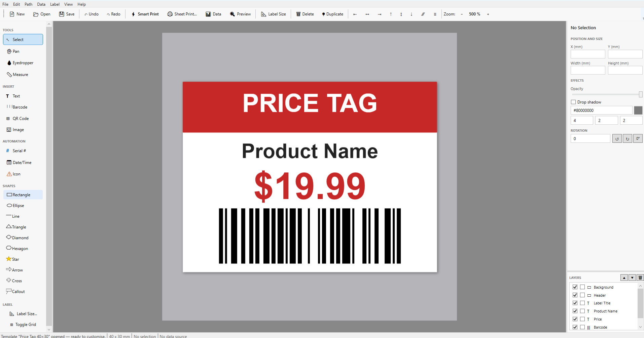Click the three-lines distribute icon
This screenshot has width=644, height=338.
click(435, 14)
